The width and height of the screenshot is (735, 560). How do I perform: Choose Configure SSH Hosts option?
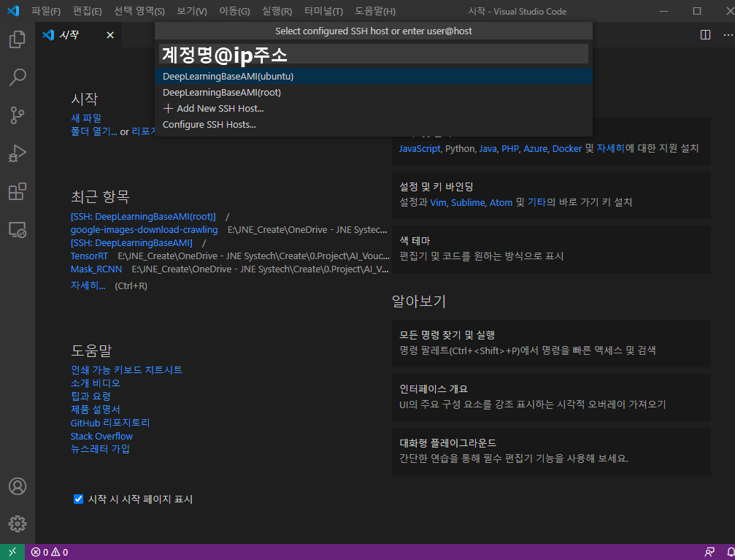[x=374, y=124]
